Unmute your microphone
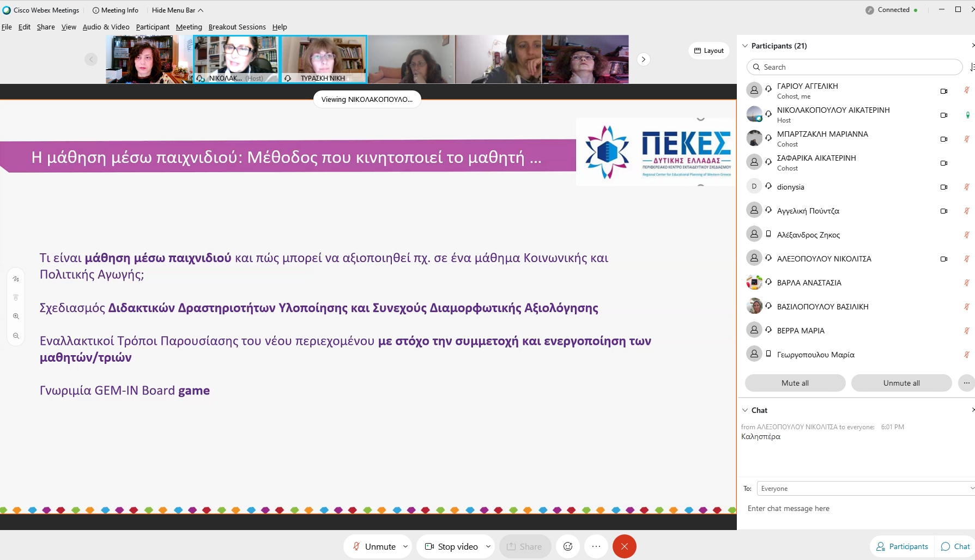The width and height of the screenshot is (975, 560). click(374, 546)
